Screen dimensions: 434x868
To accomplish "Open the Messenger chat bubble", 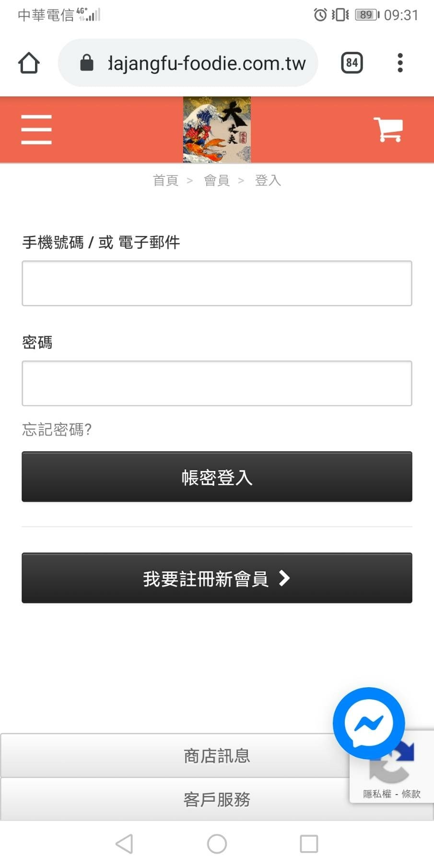I will pyautogui.click(x=369, y=723).
